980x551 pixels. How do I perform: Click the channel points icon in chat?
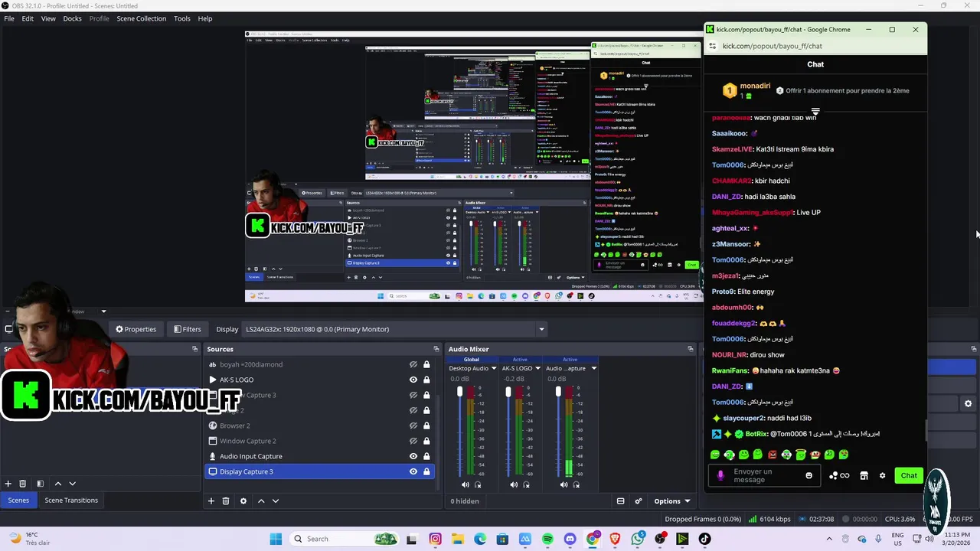(839, 475)
